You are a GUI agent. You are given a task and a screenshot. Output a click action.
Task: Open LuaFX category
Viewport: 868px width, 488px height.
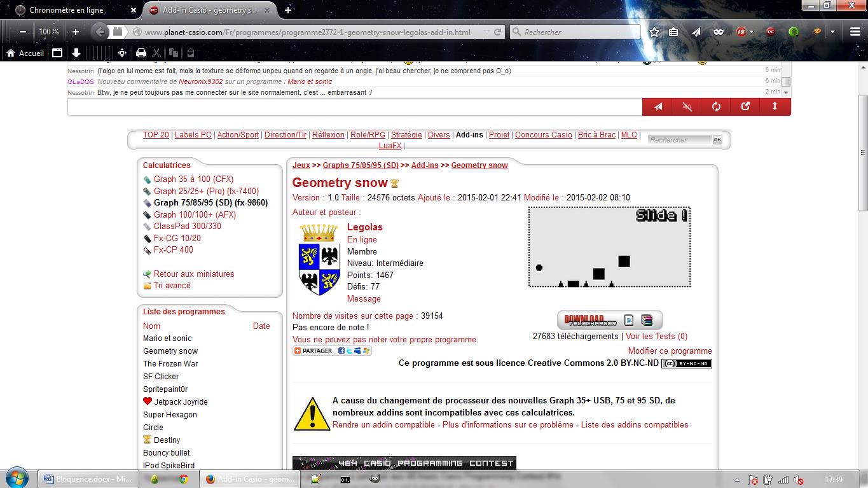pyautogui.click(x=390, y=146)
